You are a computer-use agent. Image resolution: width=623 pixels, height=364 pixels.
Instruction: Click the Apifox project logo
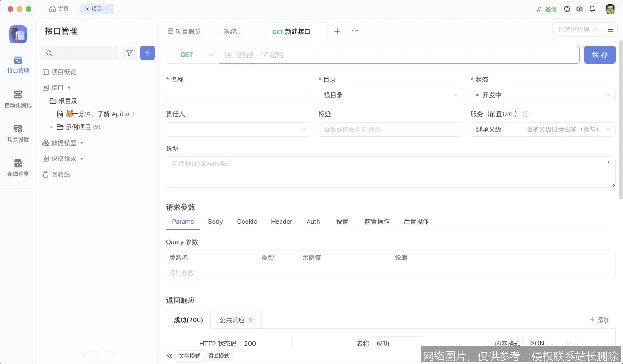pyautogui.click(x=18, y=34)
